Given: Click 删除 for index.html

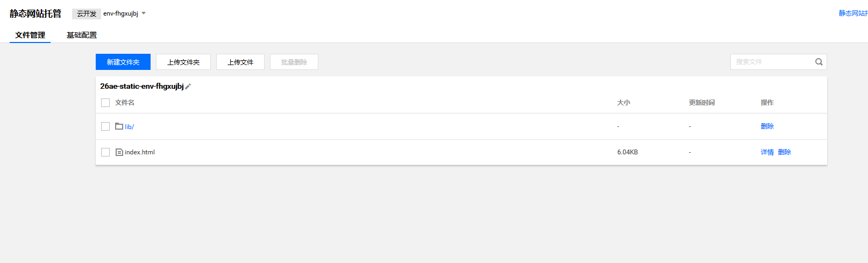Looking at the screenshot, I should point(785,152).
